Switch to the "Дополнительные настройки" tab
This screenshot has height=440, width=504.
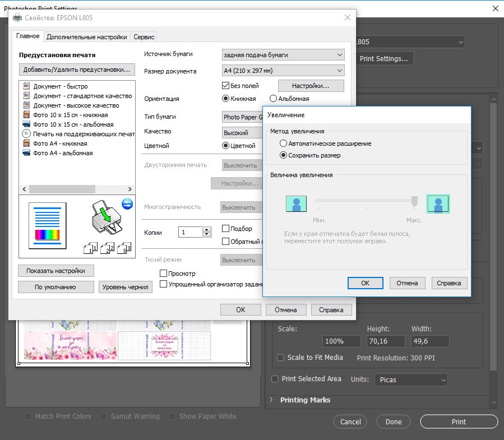(86, 37)
